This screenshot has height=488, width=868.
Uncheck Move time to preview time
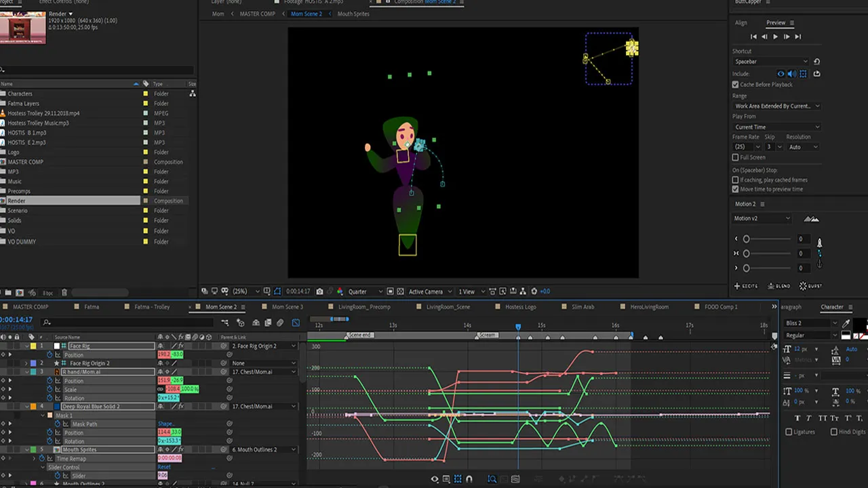[736, 189]
